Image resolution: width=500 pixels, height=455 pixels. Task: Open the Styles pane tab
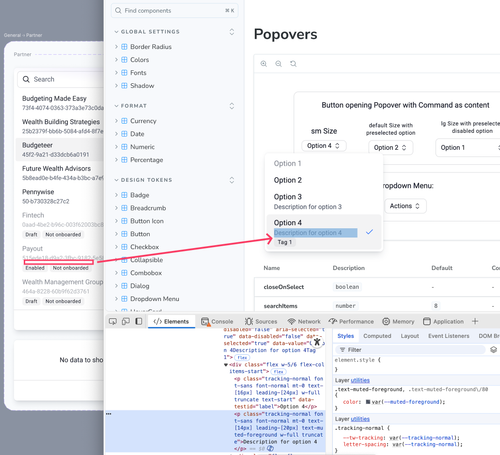(x=346, y=336)
